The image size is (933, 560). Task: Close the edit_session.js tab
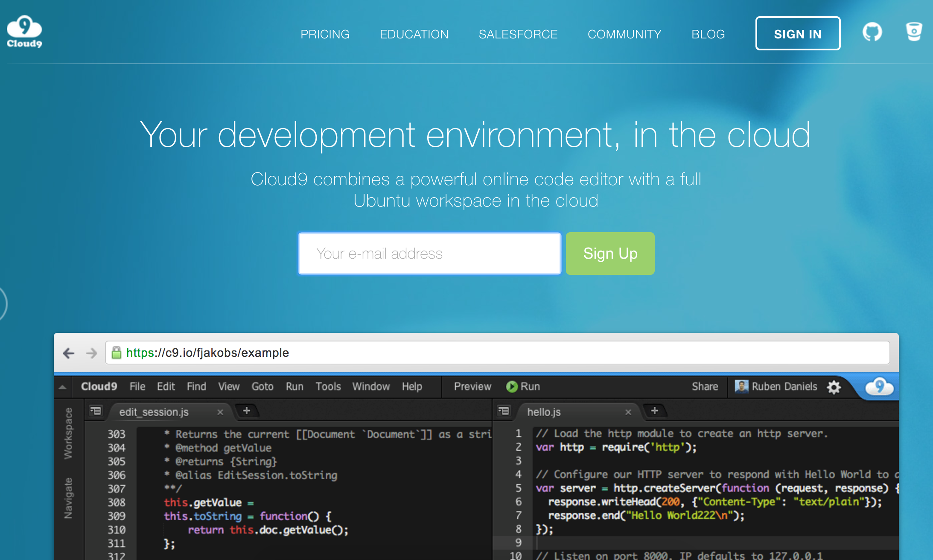[220, 412]
